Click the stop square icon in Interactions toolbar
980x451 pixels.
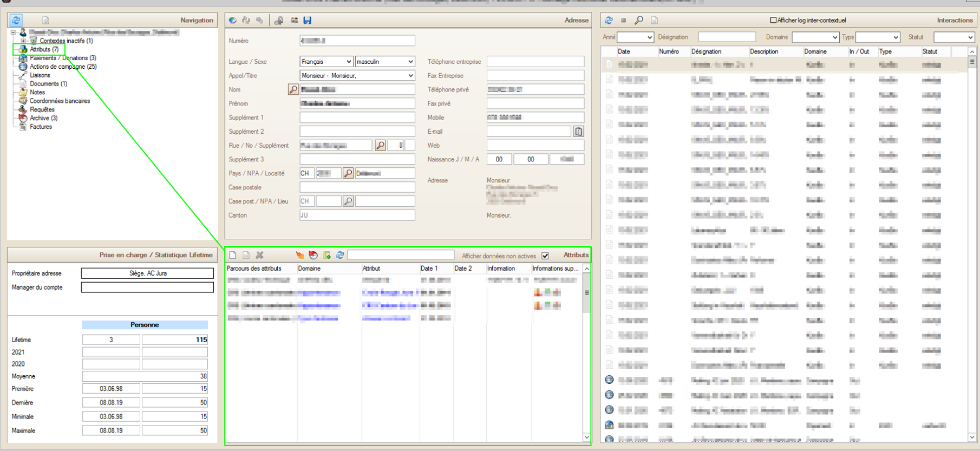pos(624,20)
